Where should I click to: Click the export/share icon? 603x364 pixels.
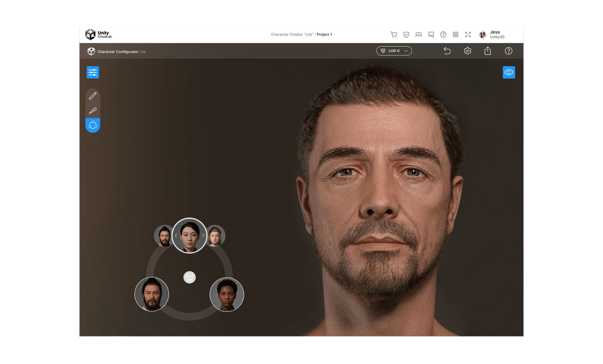[x=487, y=51]
